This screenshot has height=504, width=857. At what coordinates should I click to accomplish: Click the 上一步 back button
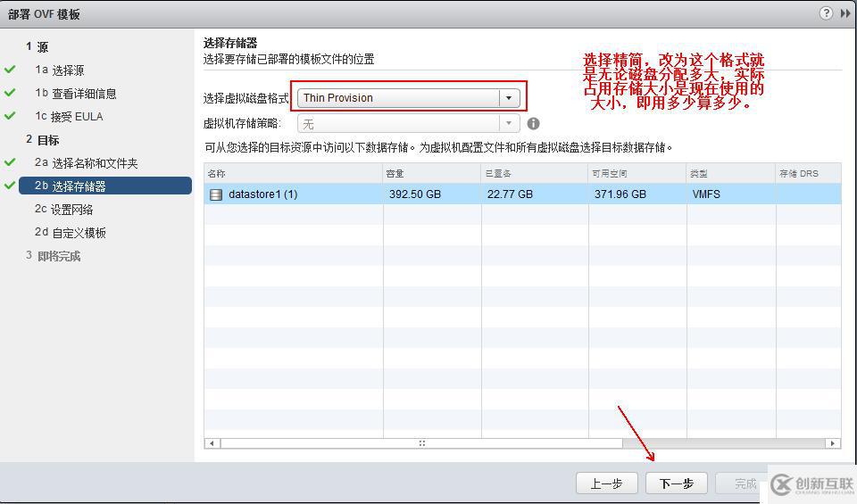(607, 483)
